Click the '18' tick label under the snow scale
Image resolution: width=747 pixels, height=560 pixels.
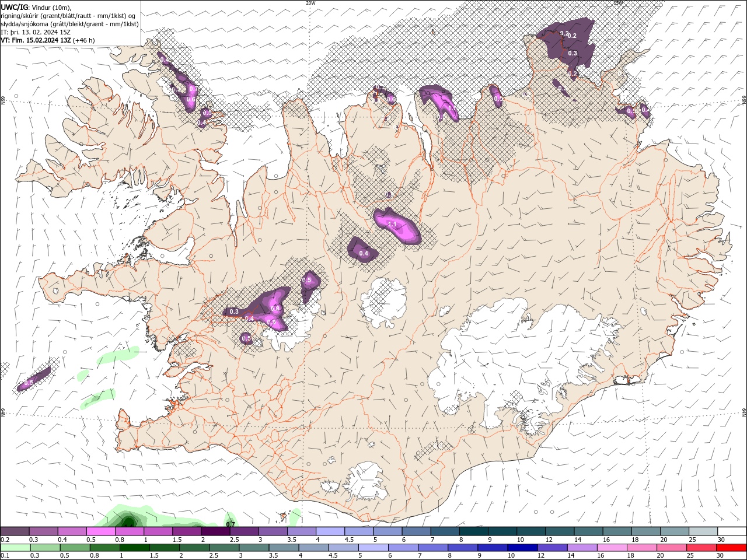634,540
